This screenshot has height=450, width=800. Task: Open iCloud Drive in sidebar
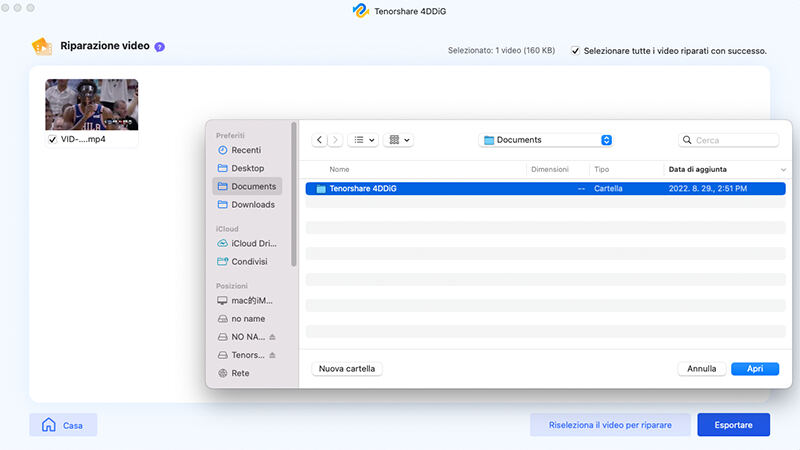click(x=247, y=243)
